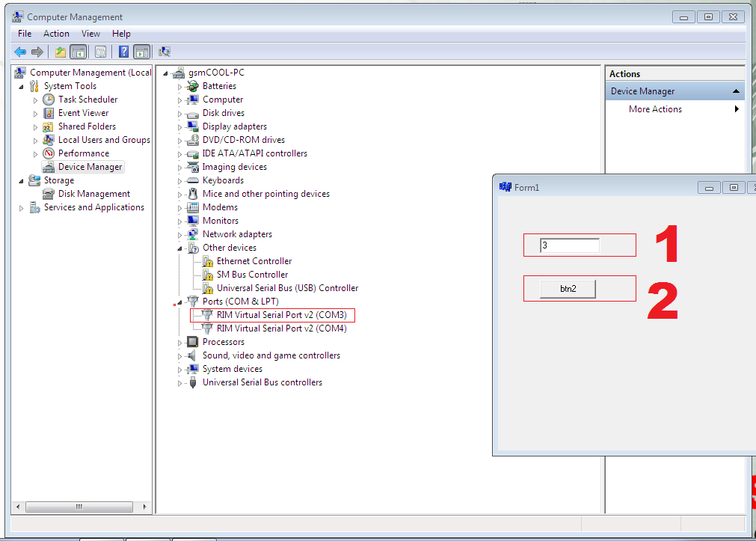Select Shared Folders in left tree
The image size is (756, 541).
point(87,126)
